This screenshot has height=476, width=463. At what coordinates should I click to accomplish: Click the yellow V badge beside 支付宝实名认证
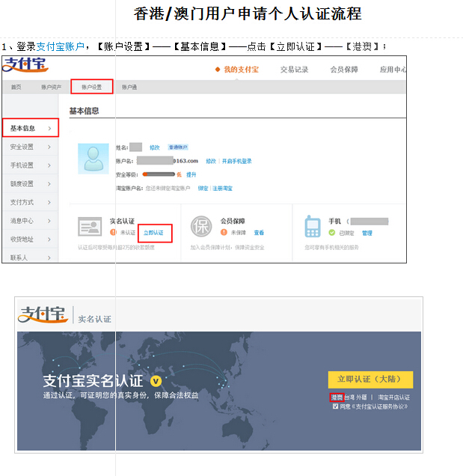tap(156, 381)
